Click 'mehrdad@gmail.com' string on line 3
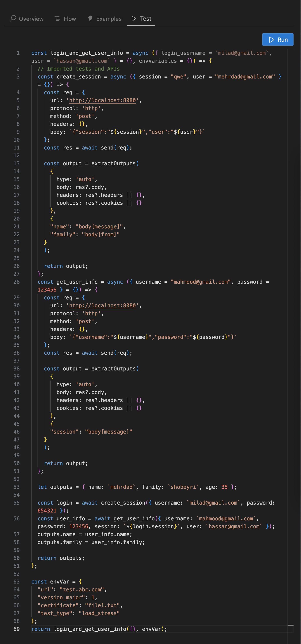Viewport: 301px width, 644px height. pyautogui.click(x=245, y=77)
